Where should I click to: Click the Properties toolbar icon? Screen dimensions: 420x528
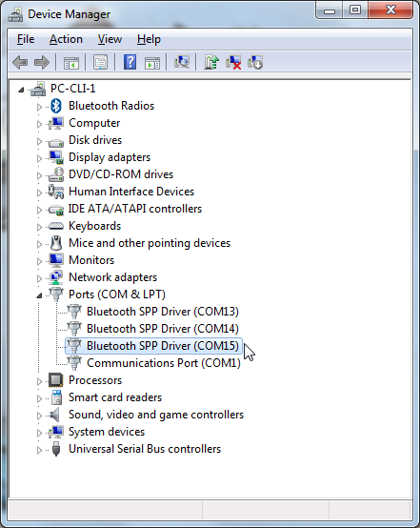point(100,62)
